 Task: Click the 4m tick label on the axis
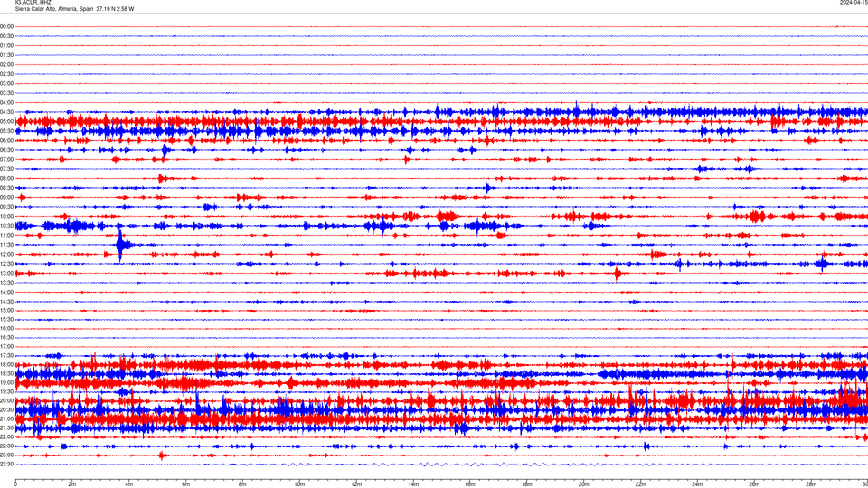(x=129, y=484)
